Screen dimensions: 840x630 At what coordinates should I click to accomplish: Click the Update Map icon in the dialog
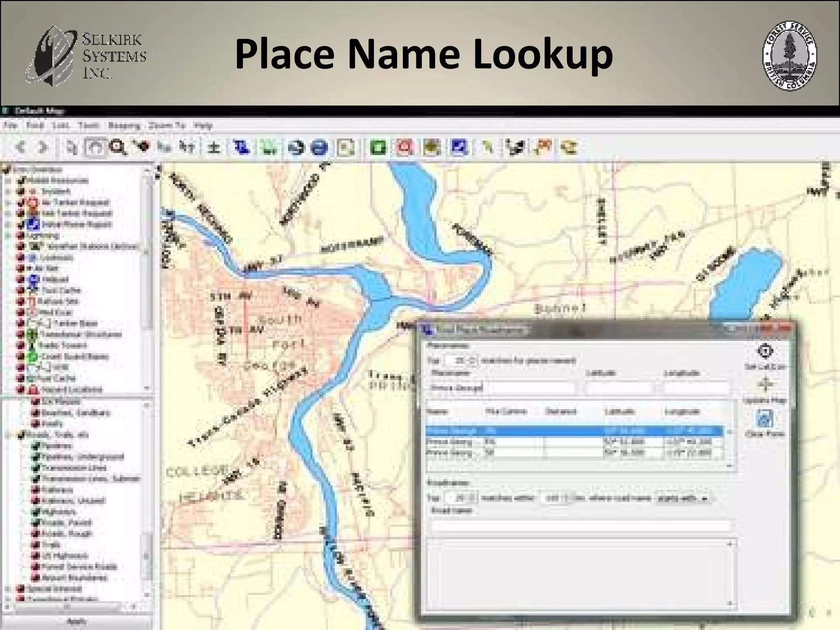765,385
